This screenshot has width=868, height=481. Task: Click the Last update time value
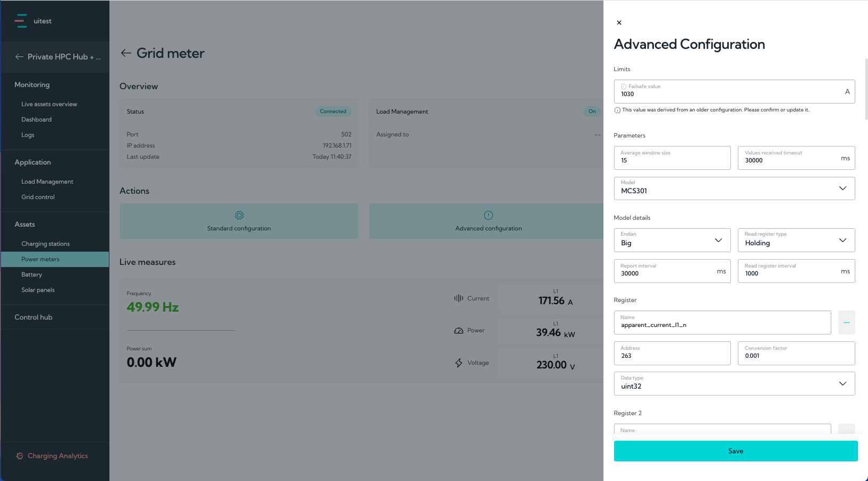click(x=331, y=157)
